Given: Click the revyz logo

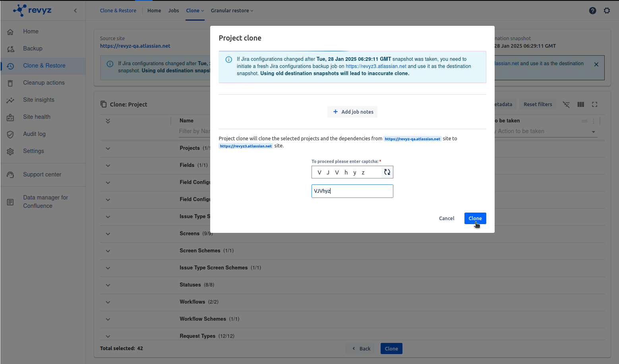Looking at the screenshot, I should click(33, 10).
